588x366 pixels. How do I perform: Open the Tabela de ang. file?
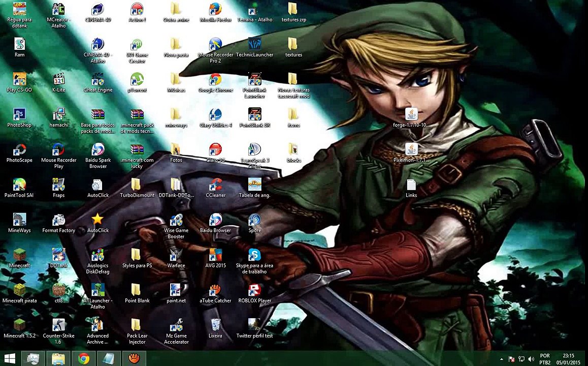[254, 185]
